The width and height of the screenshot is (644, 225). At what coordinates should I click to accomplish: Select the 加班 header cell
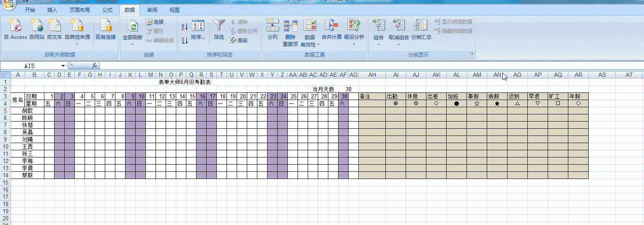click(x=456, y=96)
